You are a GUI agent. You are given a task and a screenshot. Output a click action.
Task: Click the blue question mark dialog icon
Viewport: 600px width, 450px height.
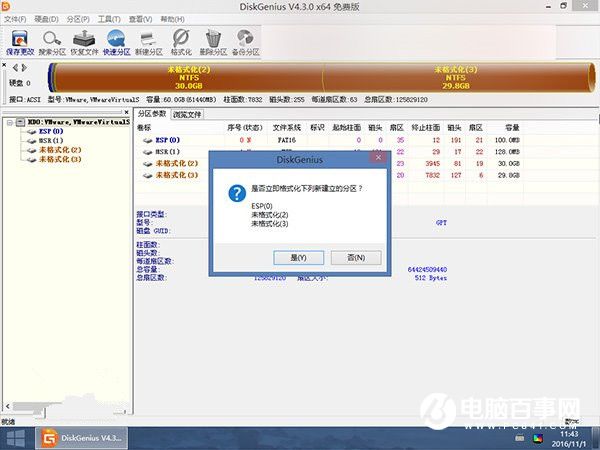tap(237, 194)
